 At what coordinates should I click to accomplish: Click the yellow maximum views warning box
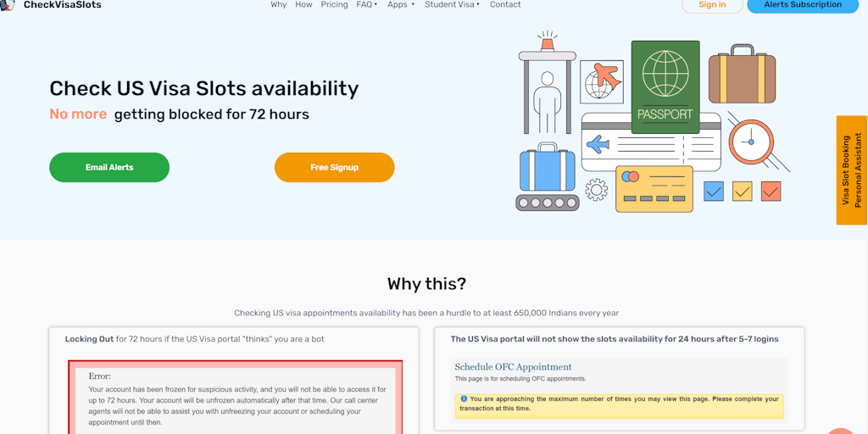pos(620,406)
